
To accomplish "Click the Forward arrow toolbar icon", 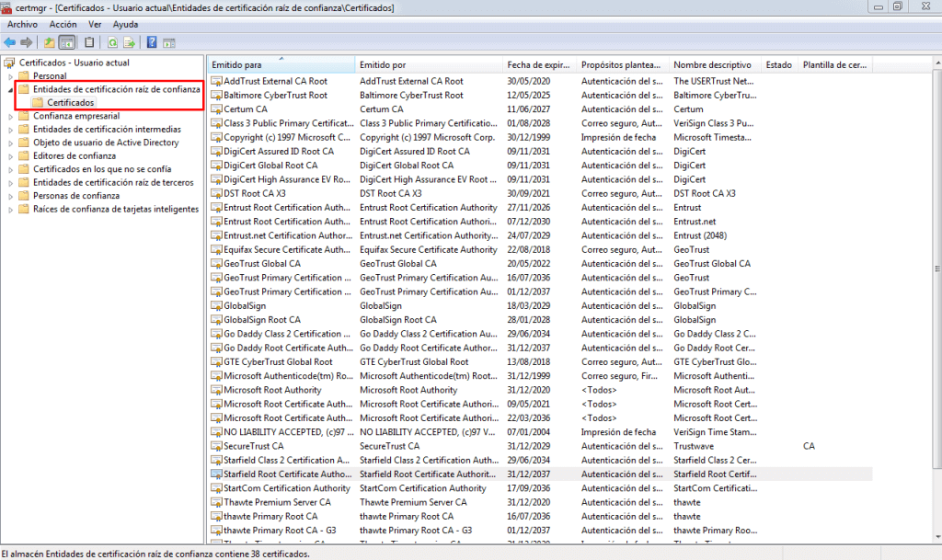I will tap(26, 42).
